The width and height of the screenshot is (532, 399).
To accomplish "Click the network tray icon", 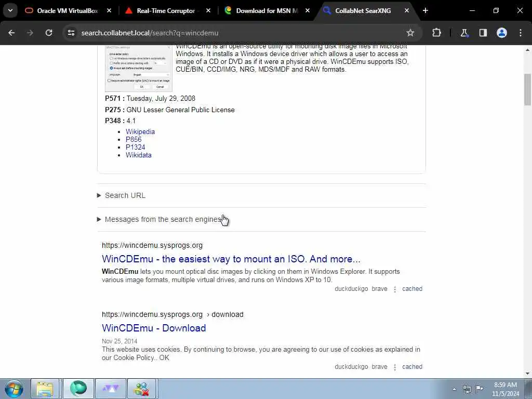I will coord(467,389).
